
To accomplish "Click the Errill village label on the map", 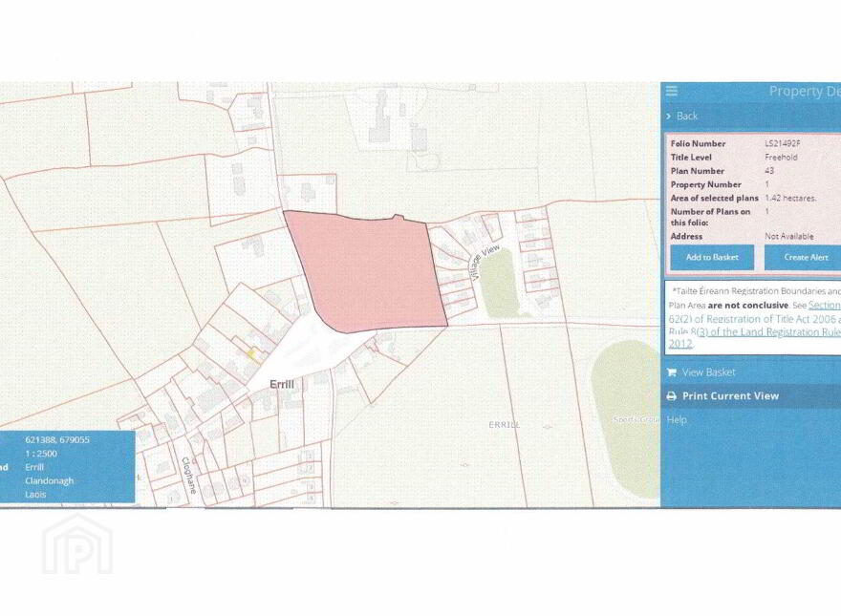I will 282,384.
